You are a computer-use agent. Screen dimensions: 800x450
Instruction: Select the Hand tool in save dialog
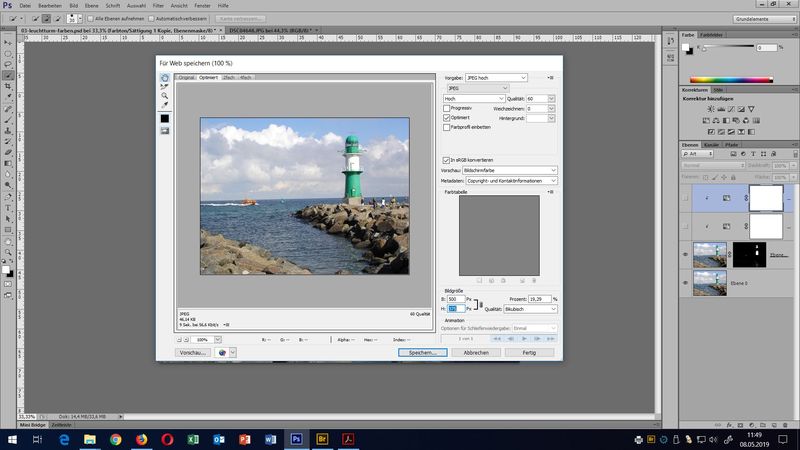pos(165,78)
